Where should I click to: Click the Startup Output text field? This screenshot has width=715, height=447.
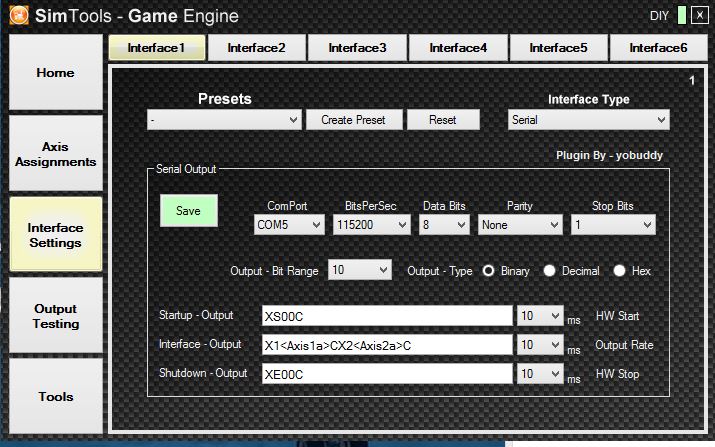pos(387,316)
